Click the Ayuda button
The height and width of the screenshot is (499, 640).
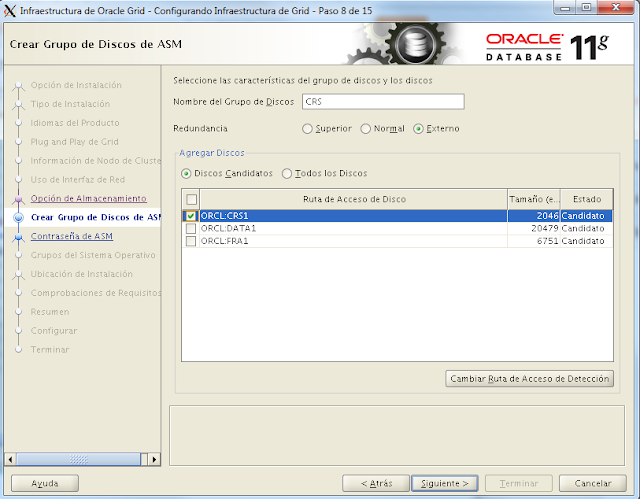coord(45,483)
